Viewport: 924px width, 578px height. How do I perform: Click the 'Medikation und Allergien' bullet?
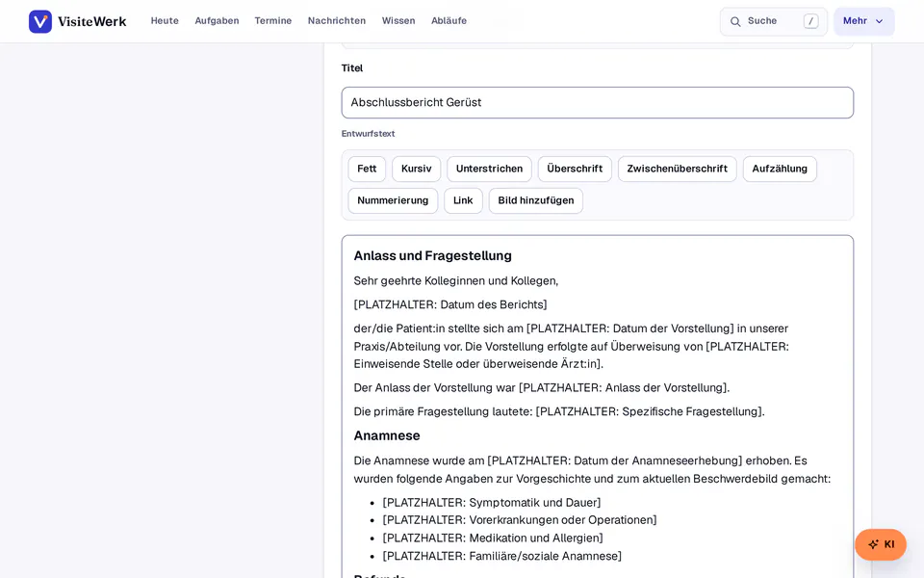point(493,538)
